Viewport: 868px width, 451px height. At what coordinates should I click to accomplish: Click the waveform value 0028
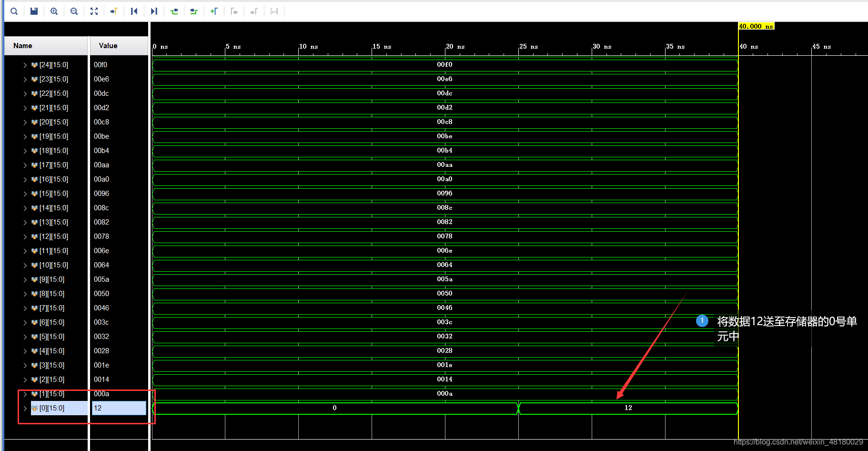click(x=445, y=351)
